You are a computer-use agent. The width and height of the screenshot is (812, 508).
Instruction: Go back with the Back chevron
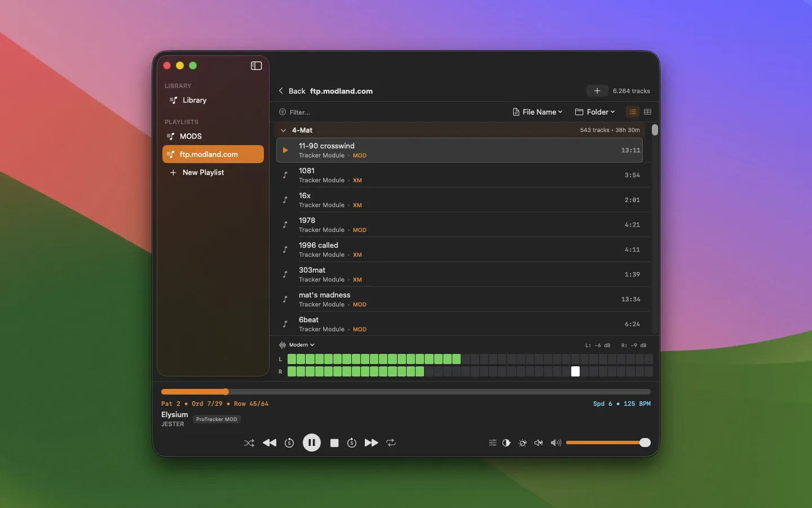pyautogui.click(x=292, y=91)
